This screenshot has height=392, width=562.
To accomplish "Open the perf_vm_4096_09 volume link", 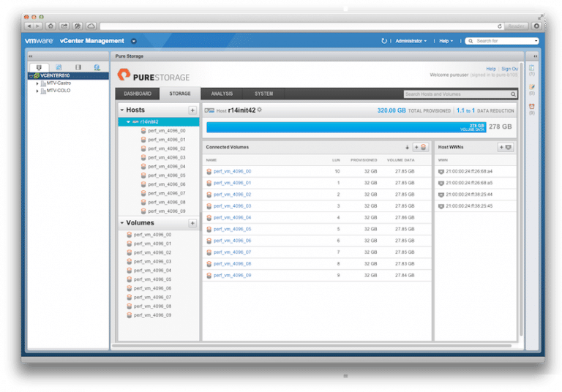I will pos(232,276).
